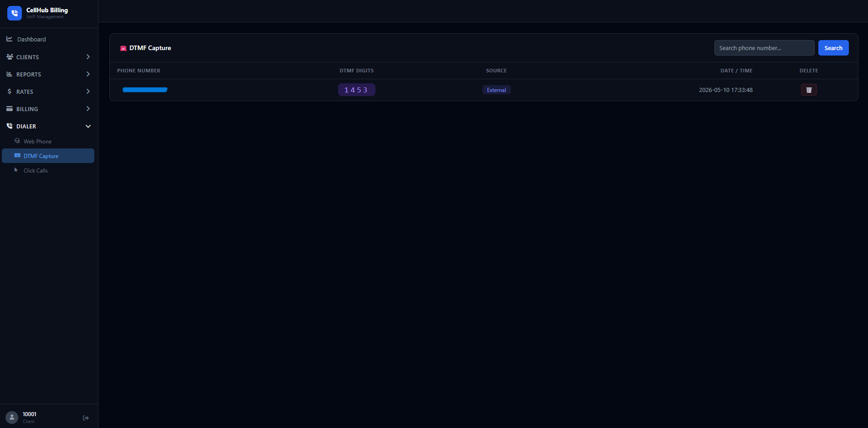The height and width of the screenshot is (428, 868).
Task: Expand the Billing menu chevron
Action: coord(88,109)
